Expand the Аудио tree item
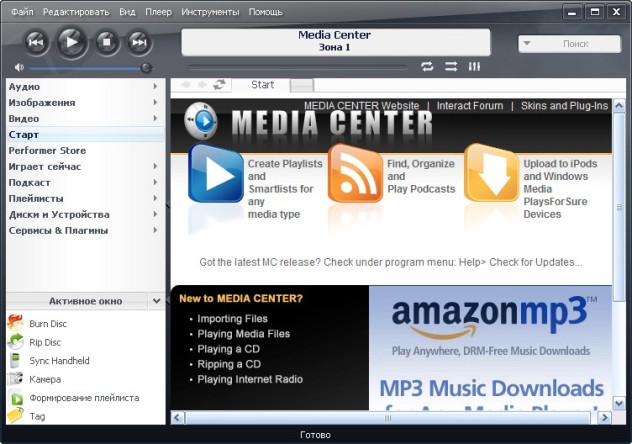Screen dimensions: 632x444 (x=155, y=87)
